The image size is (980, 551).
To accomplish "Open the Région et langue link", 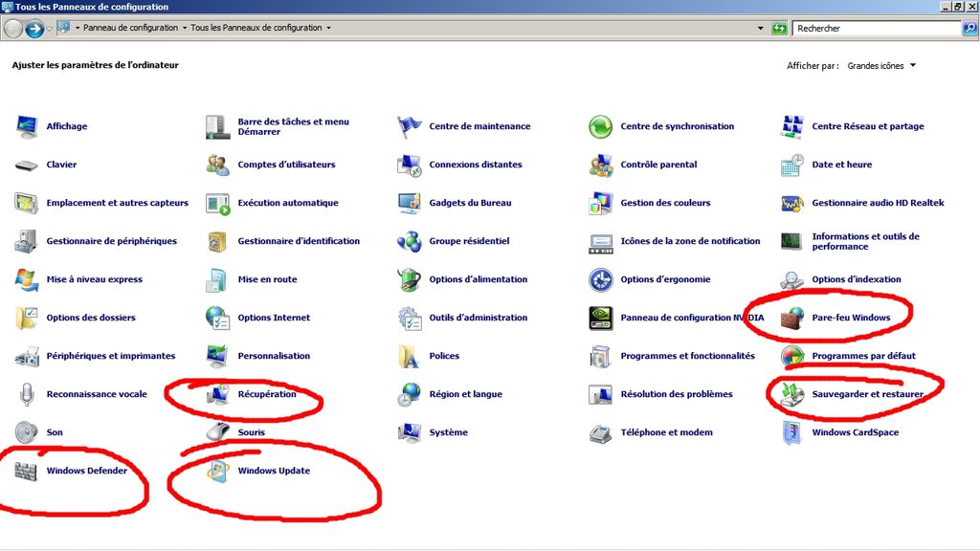I will pyautogui.click(x=466, y=394).
